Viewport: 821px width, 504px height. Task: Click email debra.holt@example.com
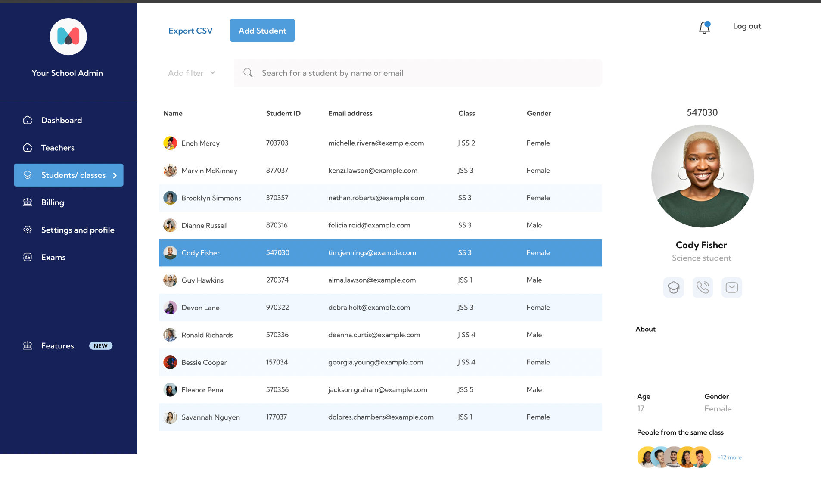pyautogui.click(x=369, y=308)
